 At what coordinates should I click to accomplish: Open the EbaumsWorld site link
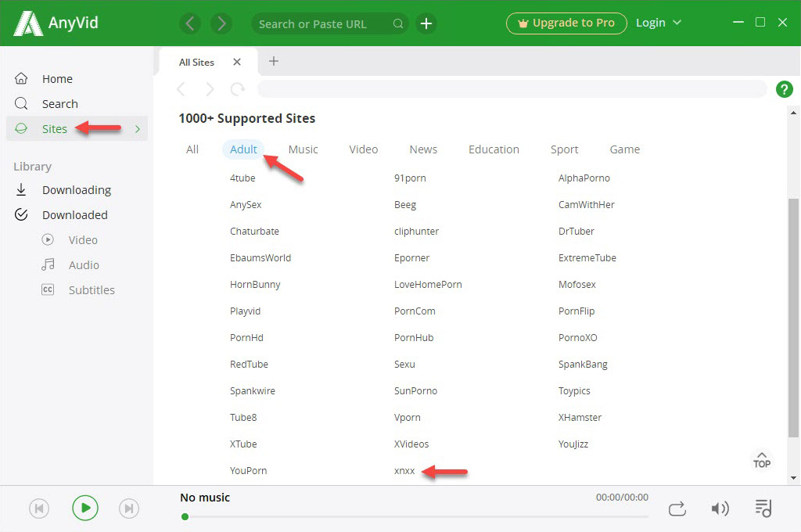260,257
